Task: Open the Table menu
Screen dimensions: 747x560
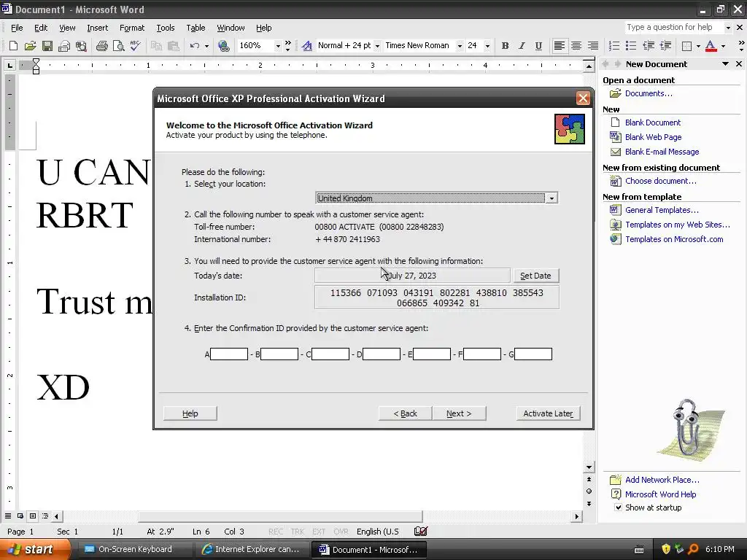Action: click(x=196, y=28)
